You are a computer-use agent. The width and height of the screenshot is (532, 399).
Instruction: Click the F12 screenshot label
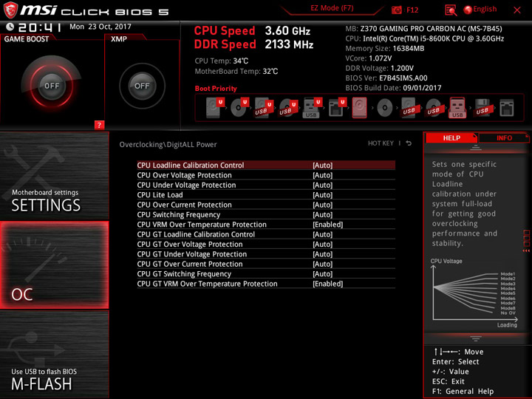coord(412,10)
